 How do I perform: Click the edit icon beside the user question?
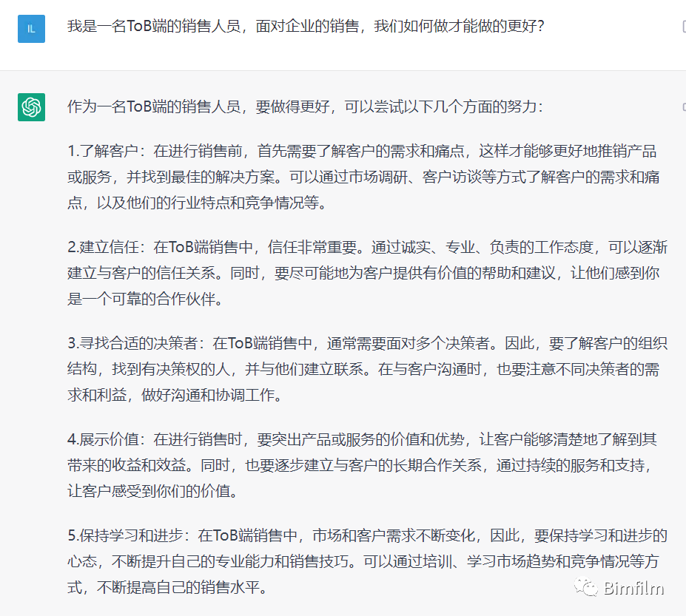point(683,27)
